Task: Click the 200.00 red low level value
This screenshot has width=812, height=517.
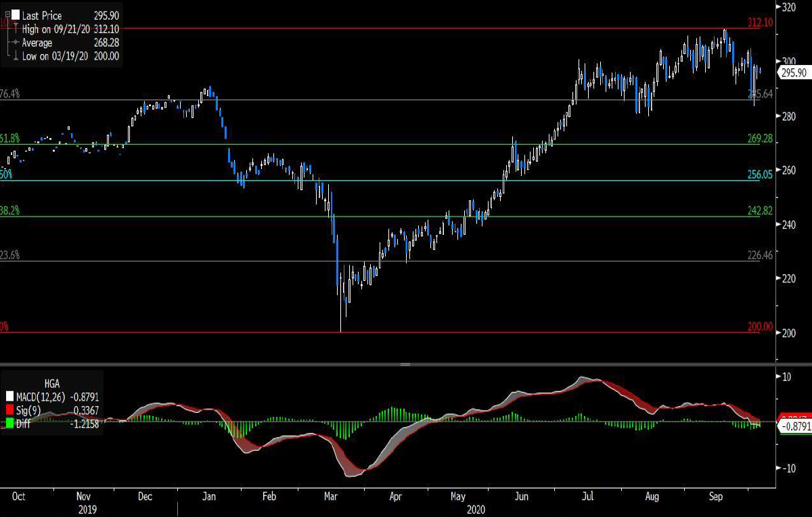Action: (760, 326)
